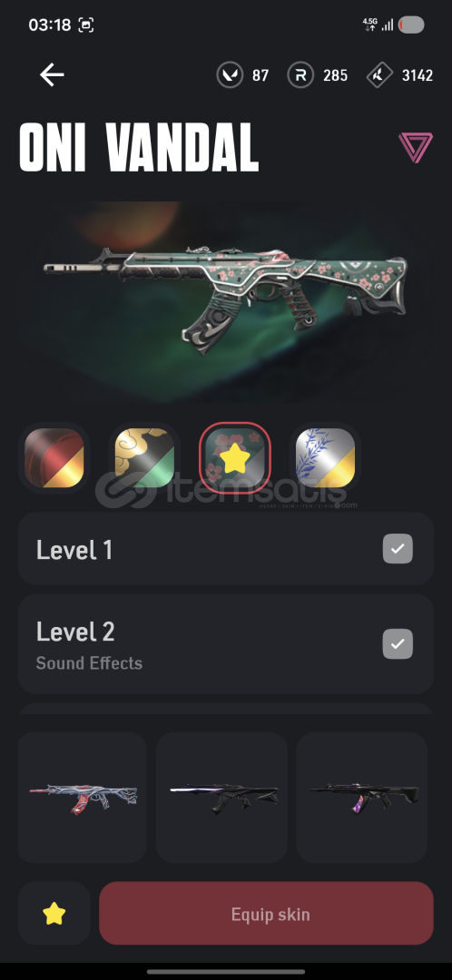Open Kingdom Credits icon showing 3142

(x=378, y=75)
